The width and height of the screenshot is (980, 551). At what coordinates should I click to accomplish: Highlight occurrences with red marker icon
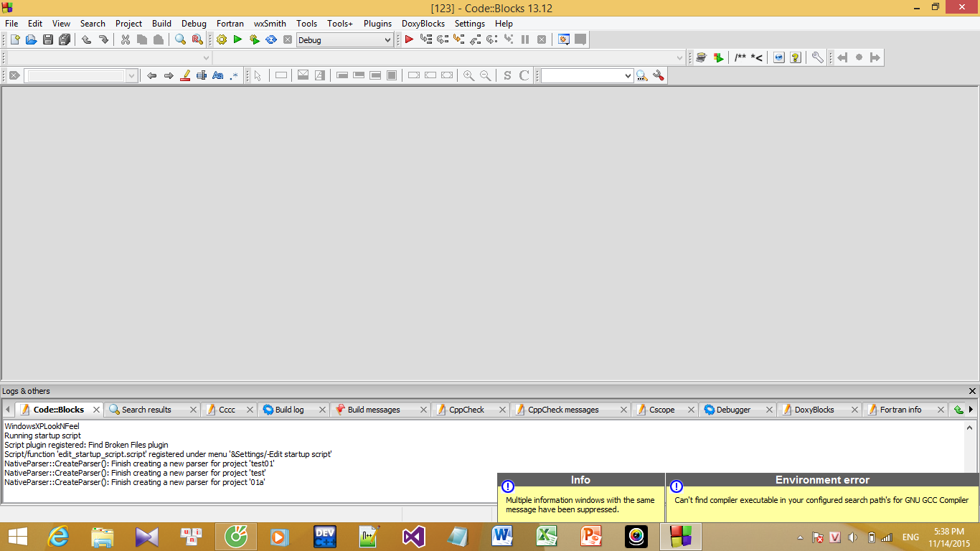[185, 75]
